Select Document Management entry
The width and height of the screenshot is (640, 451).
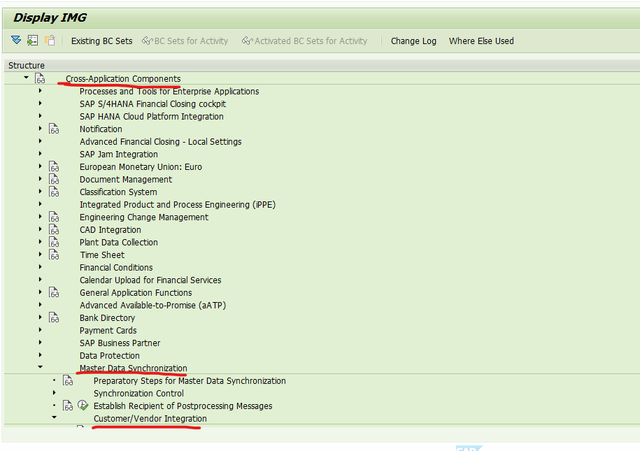[x=125, y=180]
